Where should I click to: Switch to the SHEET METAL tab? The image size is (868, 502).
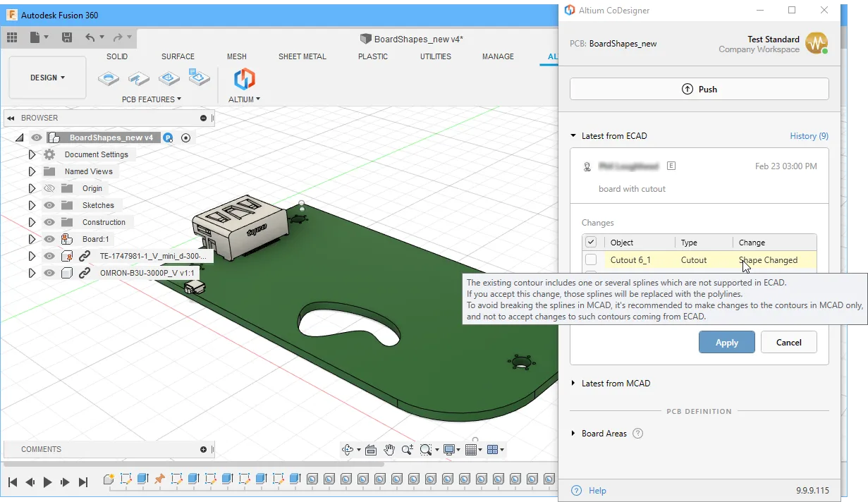[303, 56]
